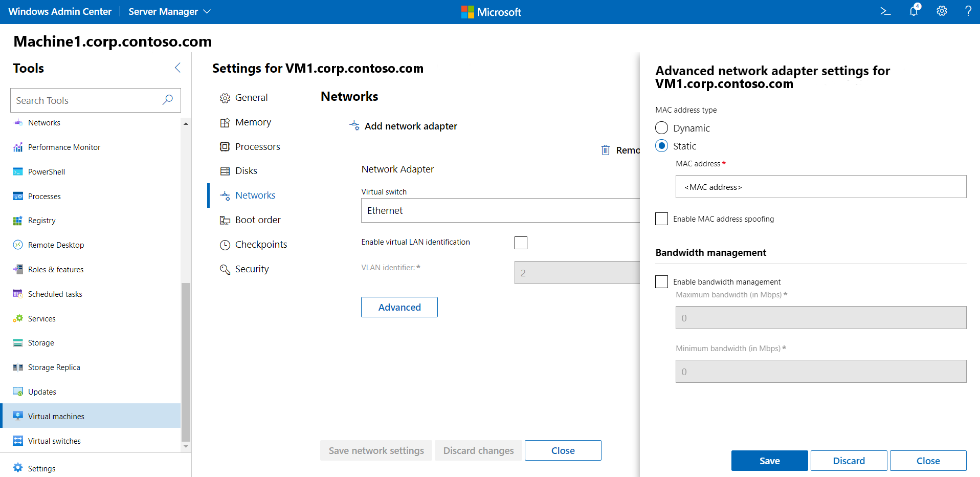Image resolution: width=980 pixels, height=477 pixels.
Task: Switch to the Checkpoints settings tab
Action: [x=261, y=244]
